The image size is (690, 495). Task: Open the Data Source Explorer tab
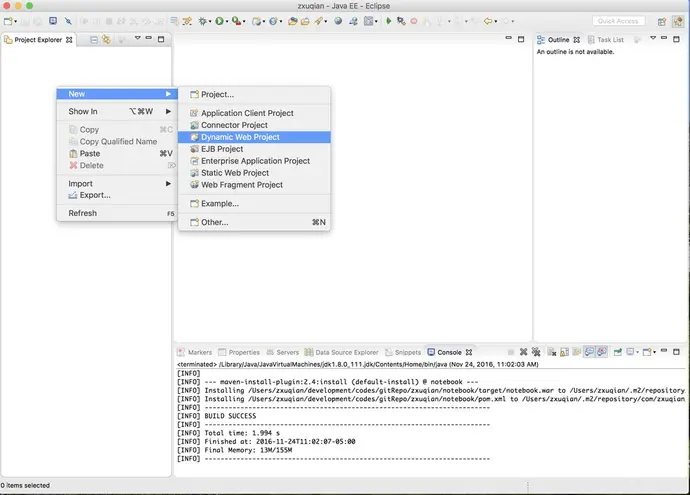coord(342,352)
